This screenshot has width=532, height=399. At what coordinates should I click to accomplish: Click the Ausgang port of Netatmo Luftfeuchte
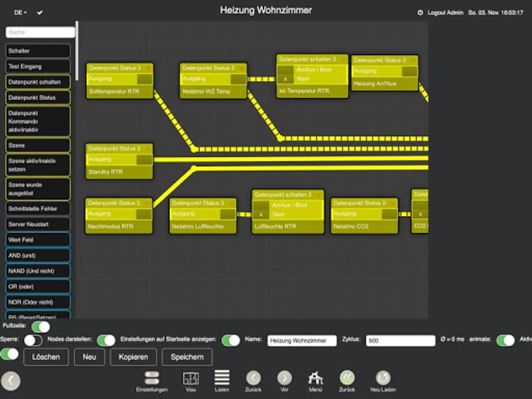click(x=228, y=214)
